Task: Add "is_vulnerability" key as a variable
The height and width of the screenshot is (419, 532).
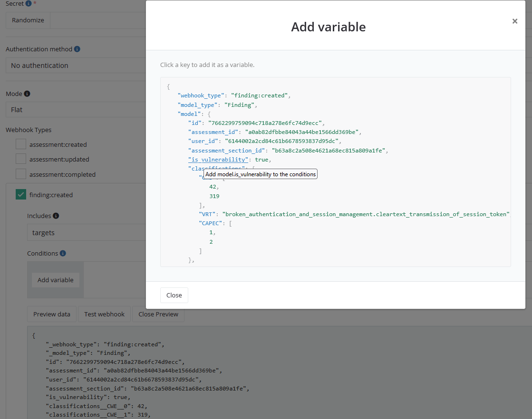Action: (218, 159)
